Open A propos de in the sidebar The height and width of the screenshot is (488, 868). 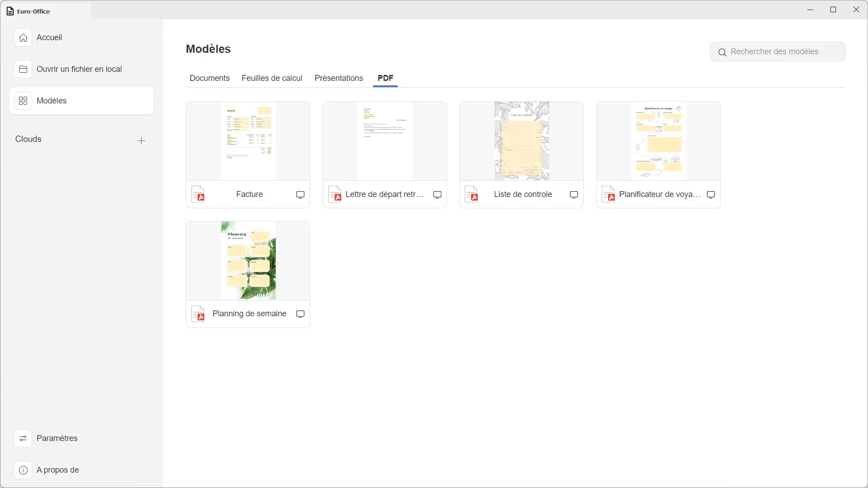pyautogui.click(x=81, y=470)
